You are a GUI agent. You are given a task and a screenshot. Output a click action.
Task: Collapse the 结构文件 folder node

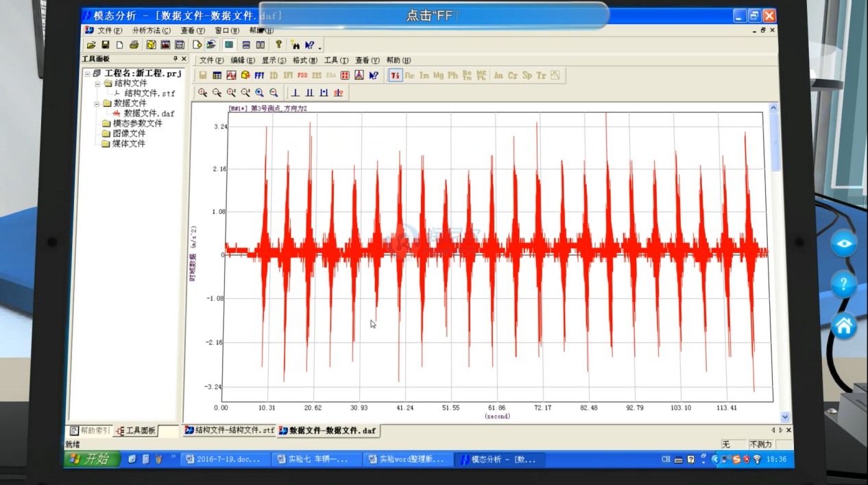[x=97, y=83]
